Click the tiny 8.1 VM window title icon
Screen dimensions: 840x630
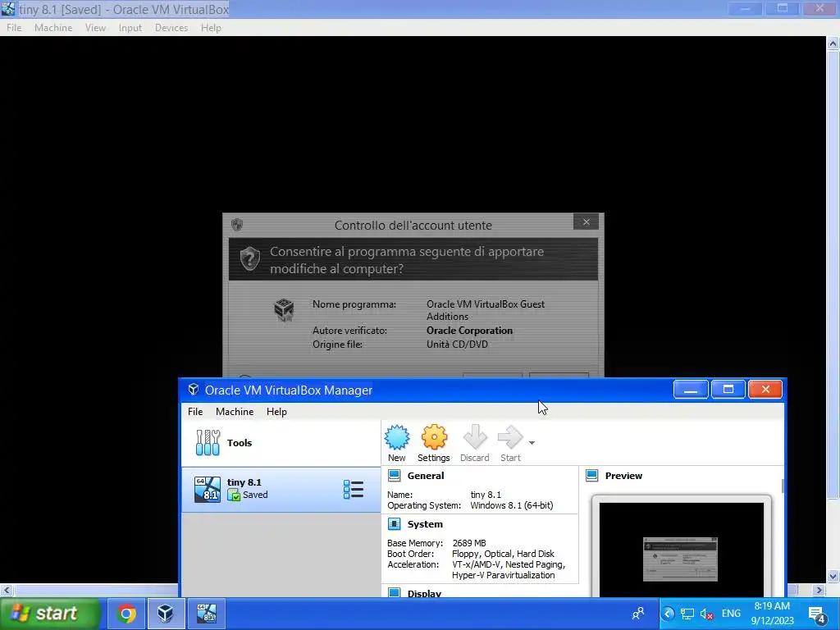[8, 8]
